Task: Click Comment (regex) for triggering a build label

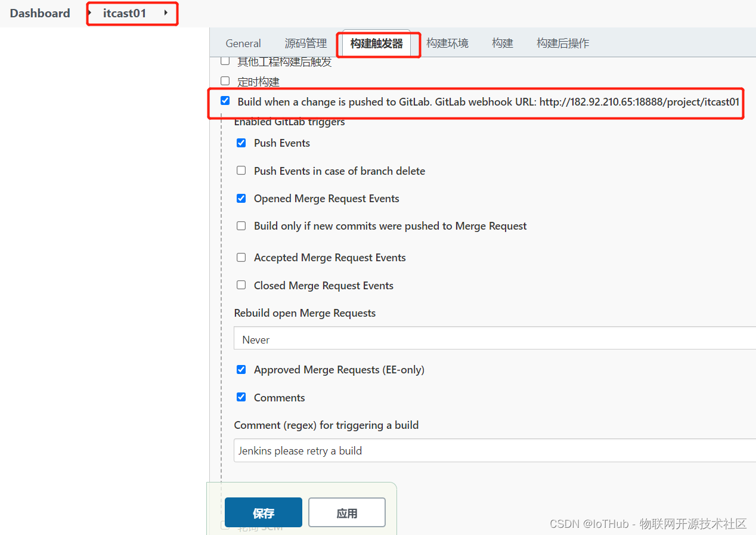Action: [x=326, y=425]
